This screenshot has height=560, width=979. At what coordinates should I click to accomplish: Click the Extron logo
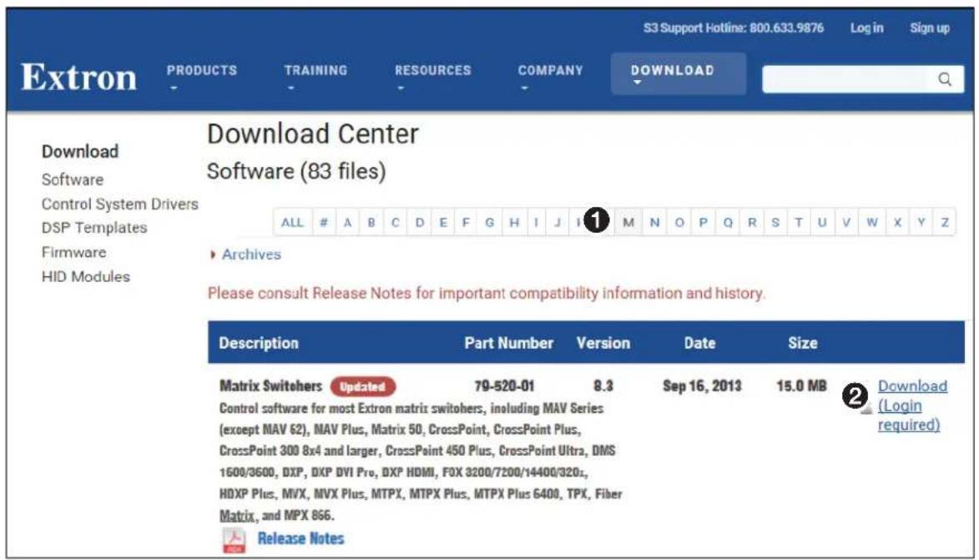[78, 78]
